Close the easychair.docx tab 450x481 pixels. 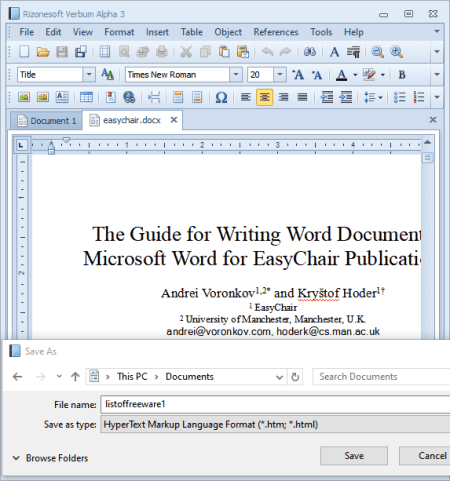(x=174, y=120)
